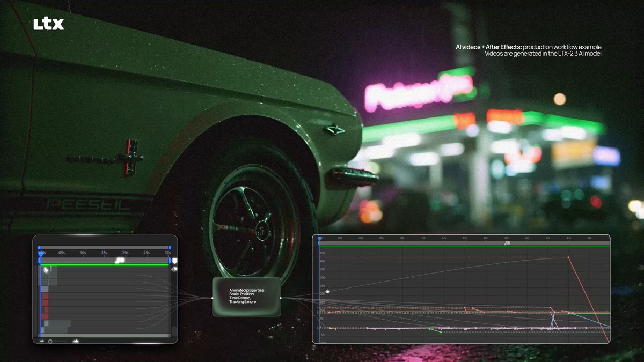Click the LTX logo

pyautogui.click(x=48, y=24)
